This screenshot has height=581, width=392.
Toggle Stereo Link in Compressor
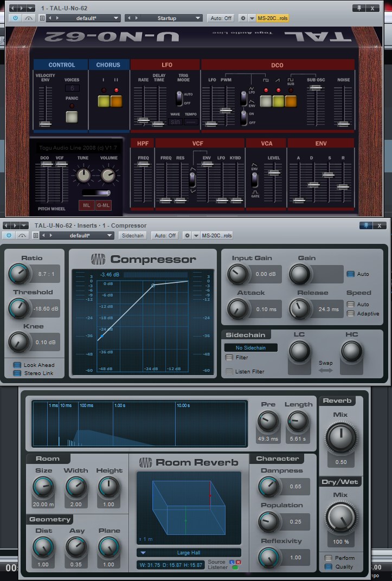click(x=17, y=373)
